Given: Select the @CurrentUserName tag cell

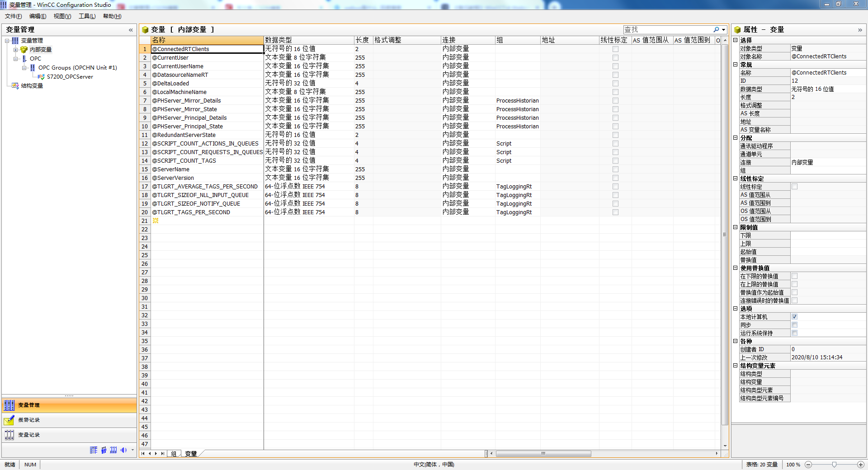Looking at the screenshot, I should point(207,66).
